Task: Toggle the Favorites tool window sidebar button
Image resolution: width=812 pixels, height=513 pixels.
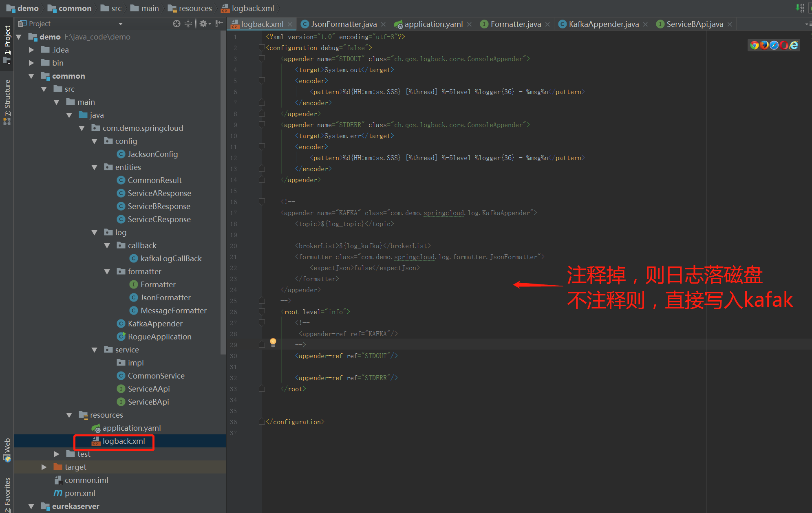Action: [x=7, y=494]
